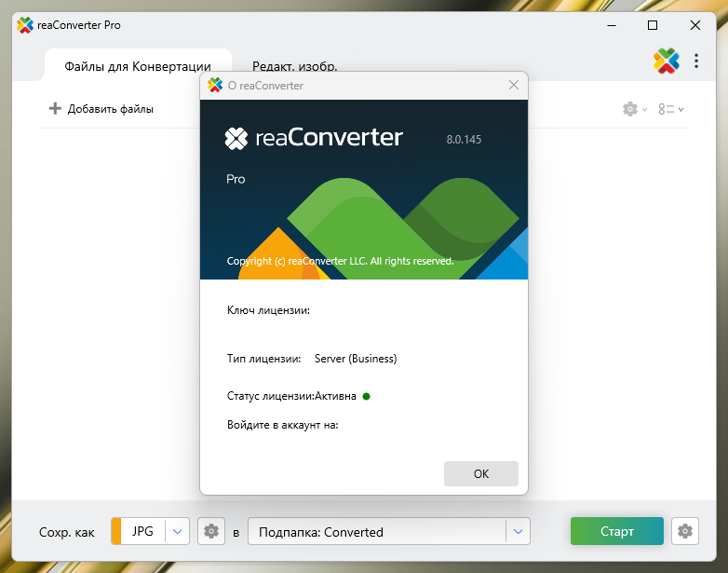Image resolution: width=728 pixels, height=573 pixels.
Task: Click the colorful reaConverter logo beside the three-dot menu
Action: pyautogui.click(x=667, y=61)
